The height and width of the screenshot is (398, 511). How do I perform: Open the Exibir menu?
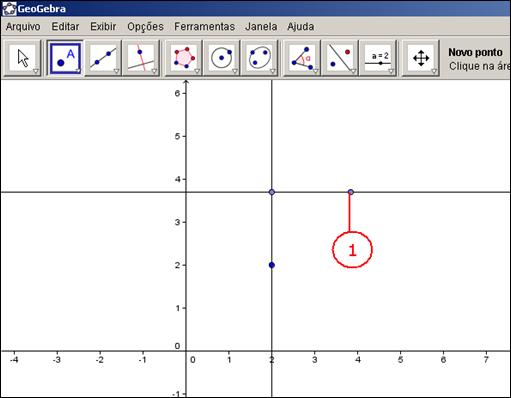103,27
